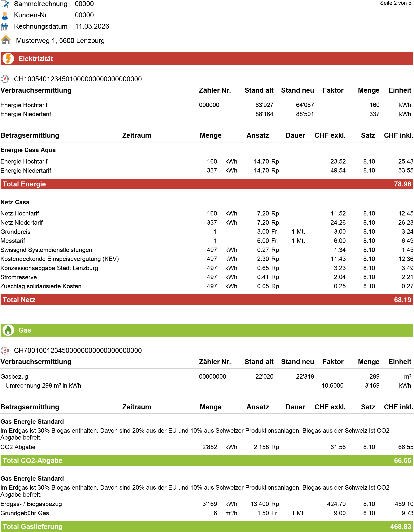Click the electricity meter gauge icon

pyautogui.click(x=5, y=79)
